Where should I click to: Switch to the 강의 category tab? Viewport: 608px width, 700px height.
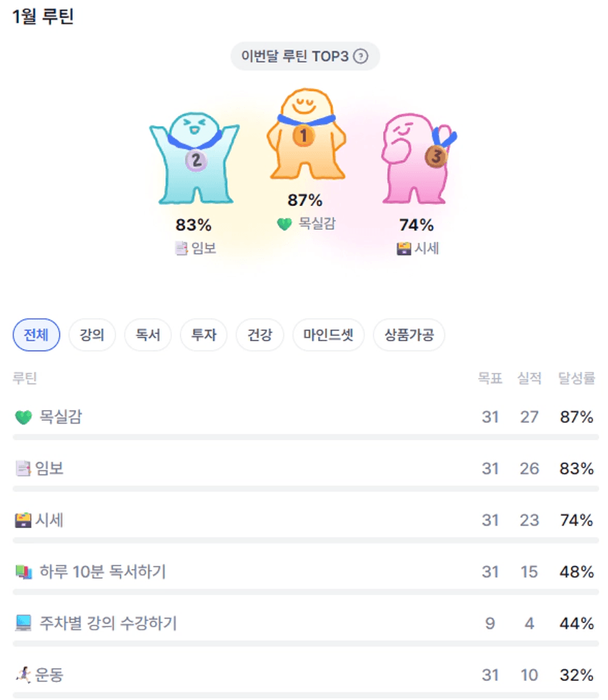click(x=92, y=335)
